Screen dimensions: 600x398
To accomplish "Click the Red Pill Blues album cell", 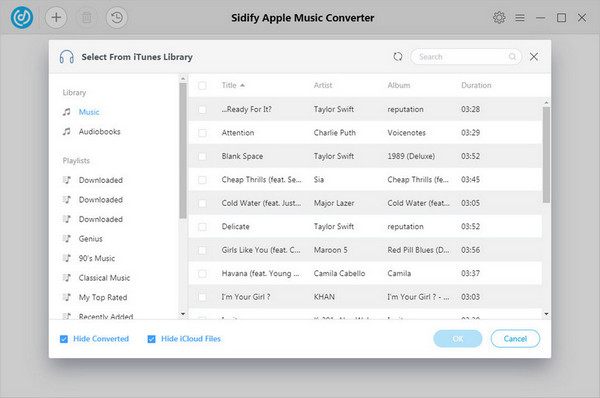I will (x=418, y=250).
